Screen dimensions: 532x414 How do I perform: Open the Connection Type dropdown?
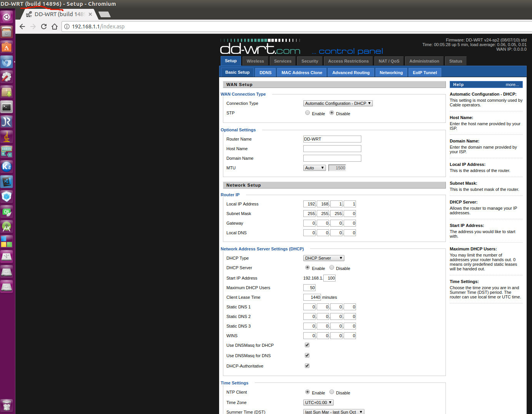(338, 103)
